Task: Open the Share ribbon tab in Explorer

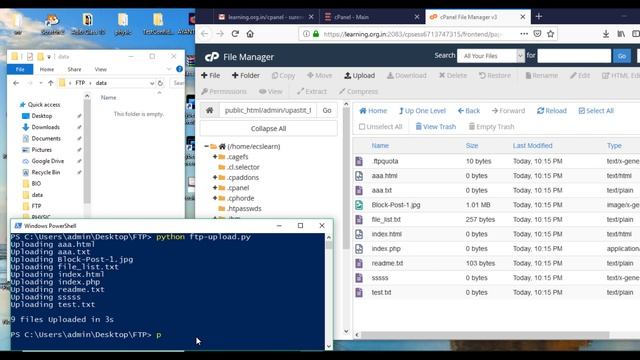Action: click(74, 69)
